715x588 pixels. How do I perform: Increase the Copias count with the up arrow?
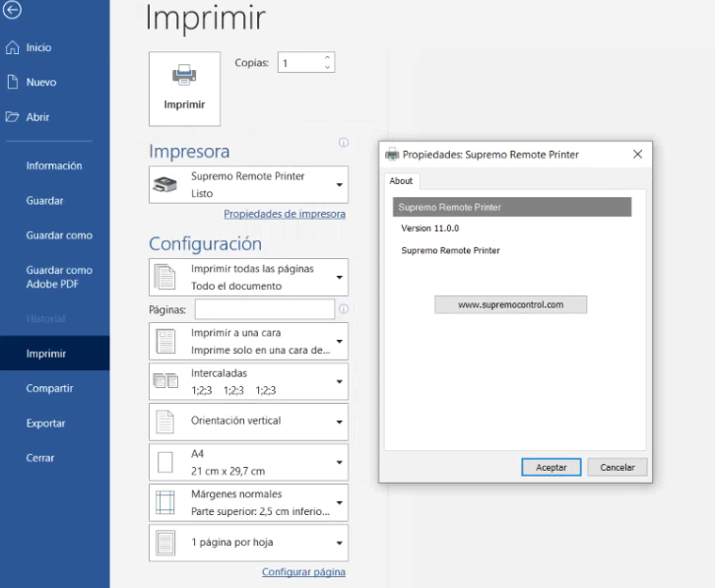327,57
